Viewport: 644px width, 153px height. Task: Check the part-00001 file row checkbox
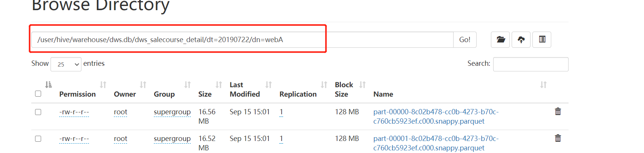click(38, 139)
